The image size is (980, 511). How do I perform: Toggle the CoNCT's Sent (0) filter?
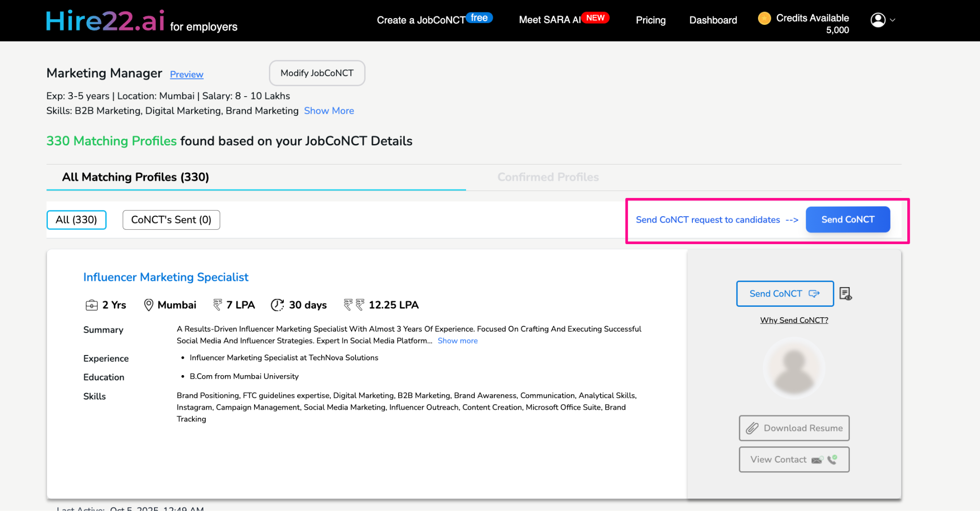pyautogui.click(x=171, y=220)
